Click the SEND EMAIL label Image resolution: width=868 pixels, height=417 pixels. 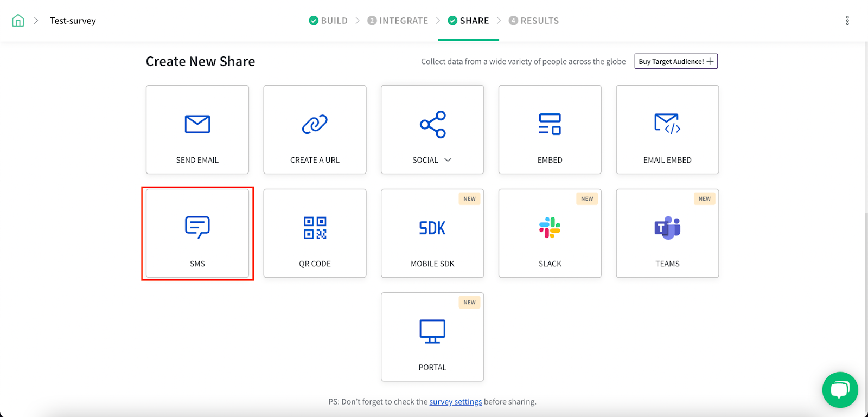click(x=197, y=160)
